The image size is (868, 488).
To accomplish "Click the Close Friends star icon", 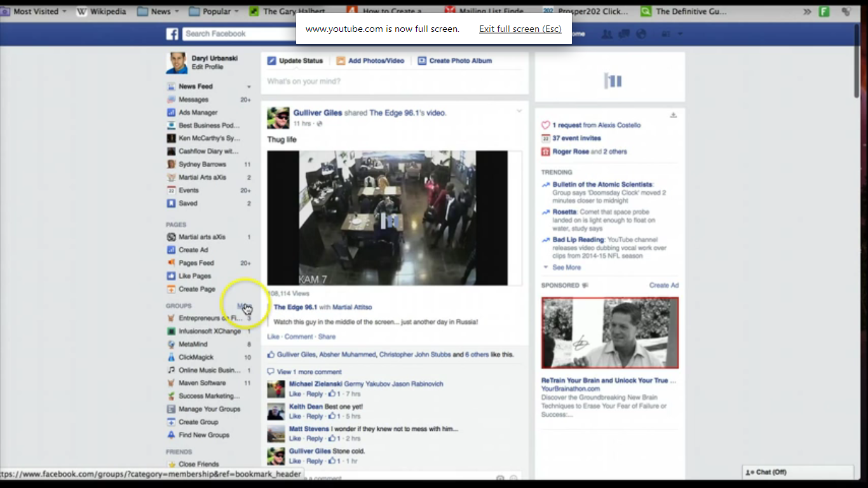I will 171,464.
